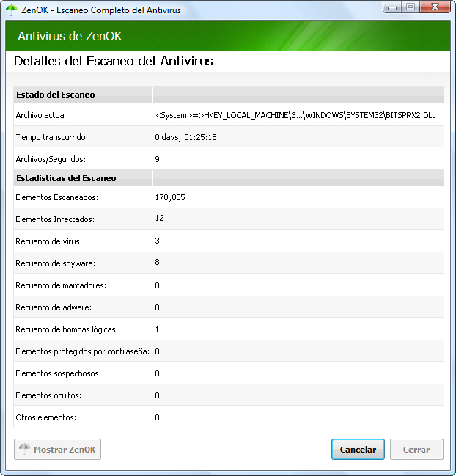Viewport: 456px width, 476px height.
Task: Click the Mostrar ZenOK button
Action: point(57,450)
